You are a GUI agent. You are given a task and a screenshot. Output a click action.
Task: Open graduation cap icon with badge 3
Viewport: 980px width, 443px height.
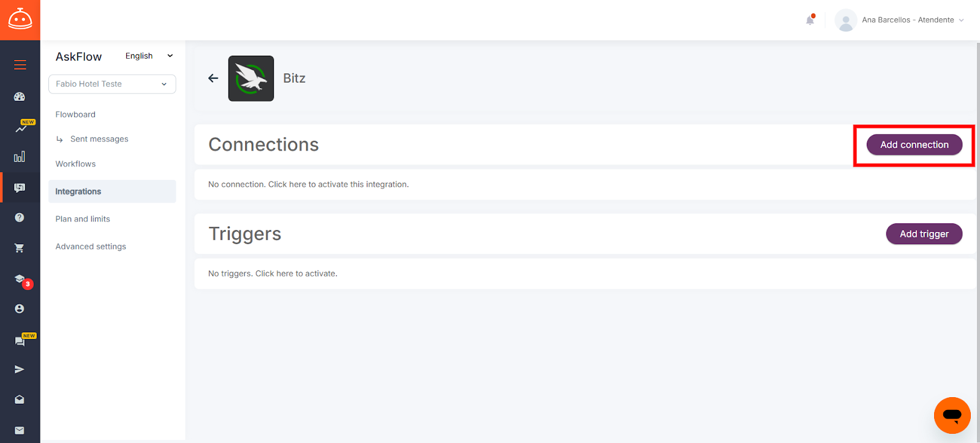20,279
